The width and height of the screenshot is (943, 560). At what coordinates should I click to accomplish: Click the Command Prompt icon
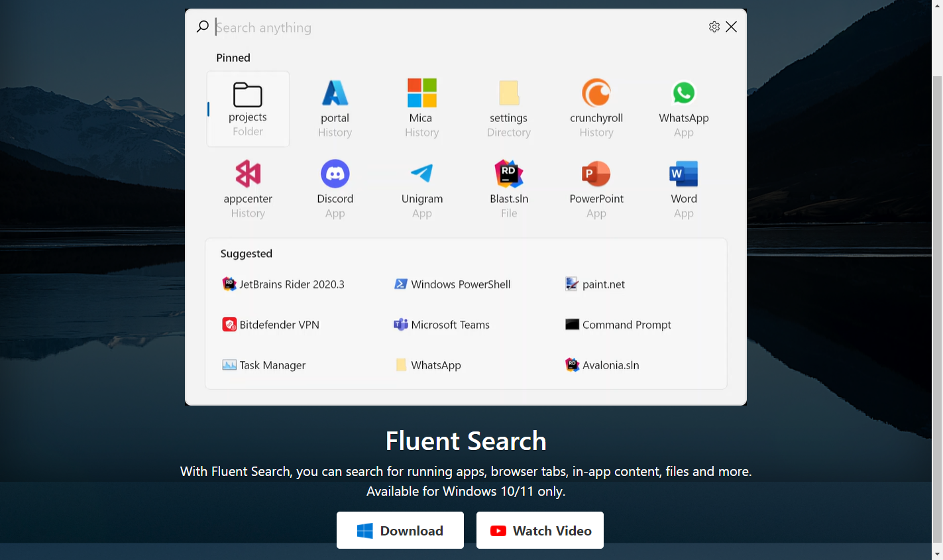click(x=573, y=324)
